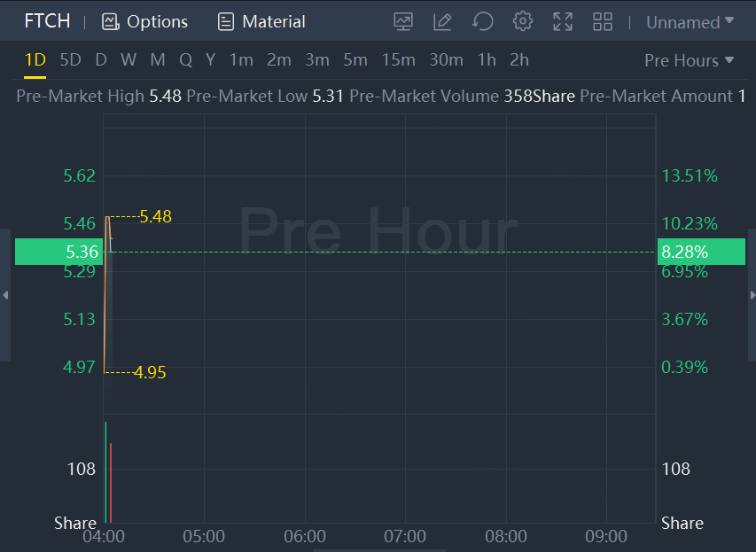The image size is (756, 552).
Task: Collapse the left side panel arrow
Action: point(5,295)
